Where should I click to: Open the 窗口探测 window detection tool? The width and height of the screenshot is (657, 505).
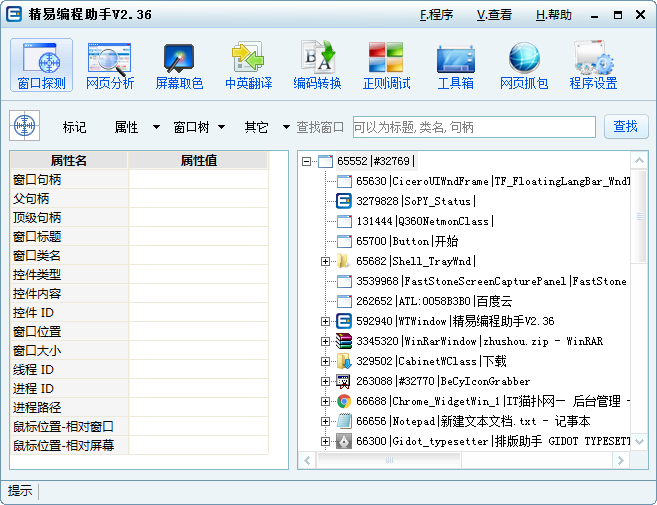point(41,65)
